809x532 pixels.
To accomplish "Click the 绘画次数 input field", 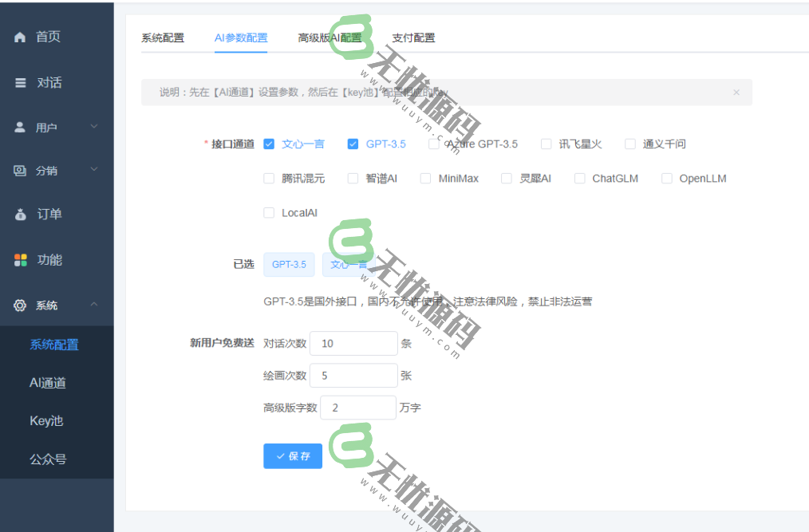I will click(353, 375).
